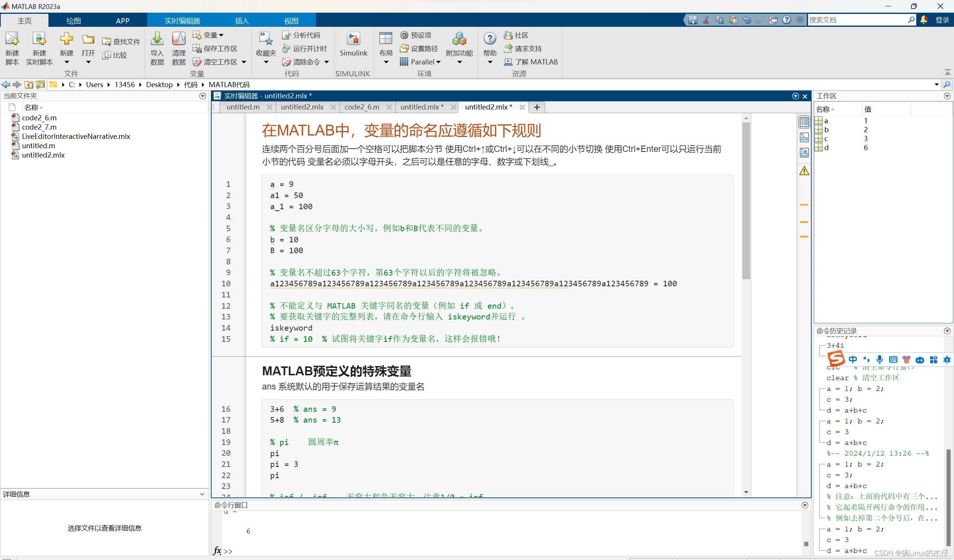Expand 清除命令 dropdown arrow
The width and height of the screenshot is (954, 560).
(326, 62)
